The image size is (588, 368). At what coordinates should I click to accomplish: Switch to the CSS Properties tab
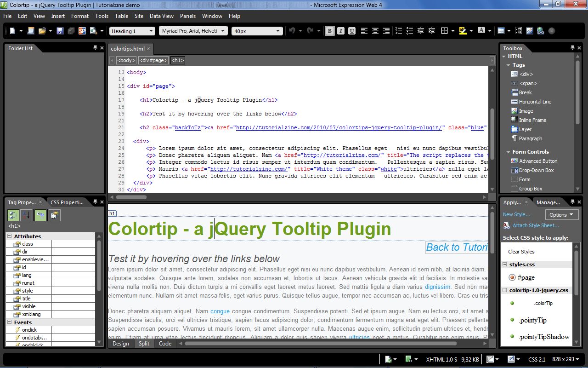coord(67,202)
